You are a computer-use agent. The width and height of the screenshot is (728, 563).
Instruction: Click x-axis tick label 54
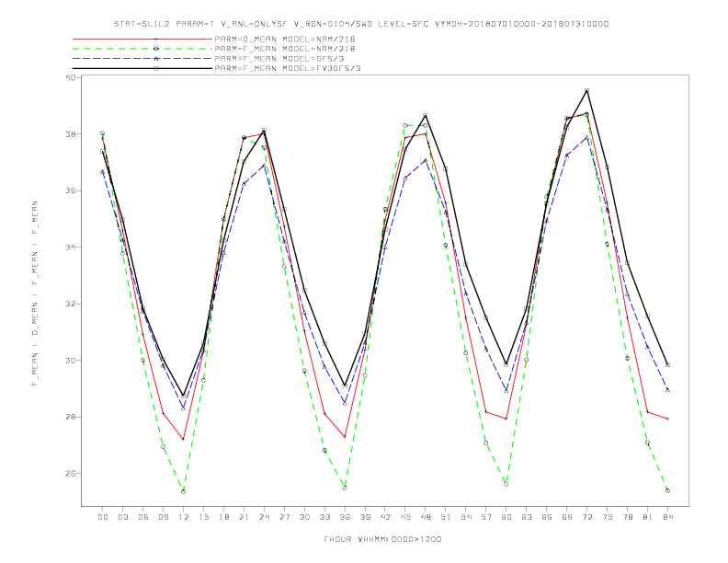pyautogui.click(x=466, y=517)
